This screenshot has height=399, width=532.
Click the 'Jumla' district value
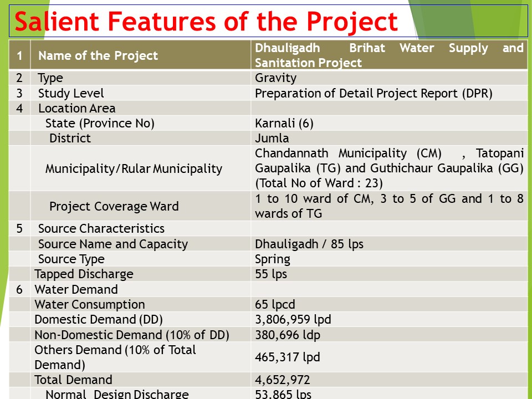[272, 138]
